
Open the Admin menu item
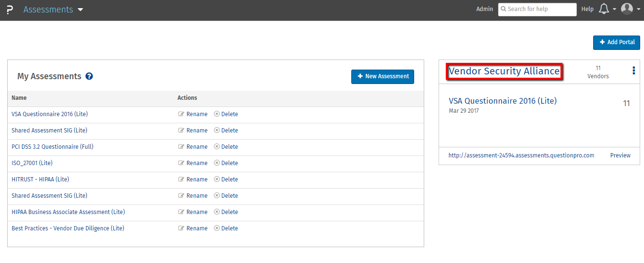pyautogui.click(x=484, y=9)
